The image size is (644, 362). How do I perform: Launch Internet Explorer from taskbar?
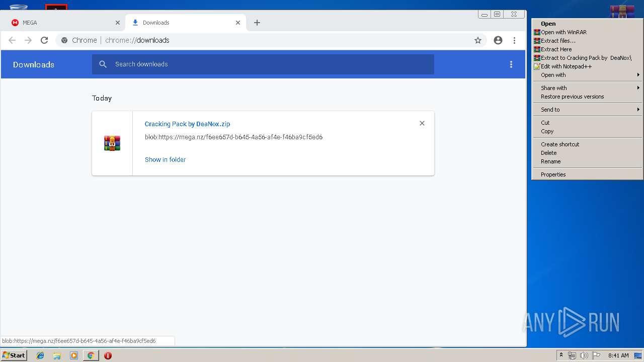tap(40, 355)
